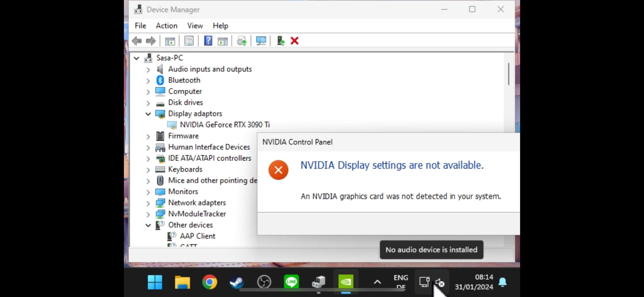
Task: Collapse the Sasa-PC root node
Action: coord(137,58)
